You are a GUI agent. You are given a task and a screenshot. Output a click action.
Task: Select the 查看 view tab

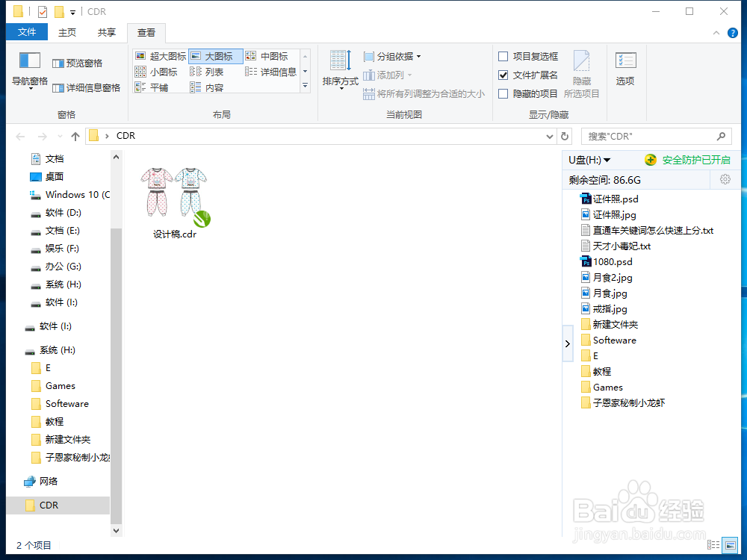coord(146,32)
